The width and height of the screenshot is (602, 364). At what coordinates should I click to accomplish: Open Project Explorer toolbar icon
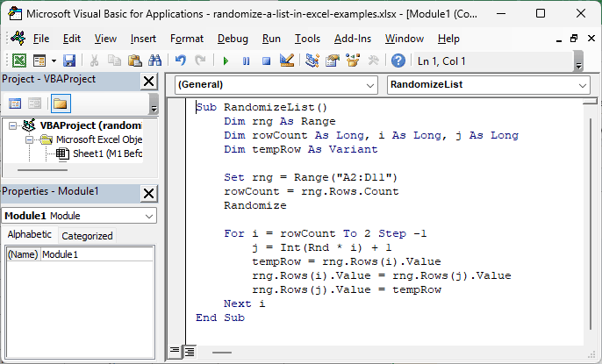coord(312,61)
